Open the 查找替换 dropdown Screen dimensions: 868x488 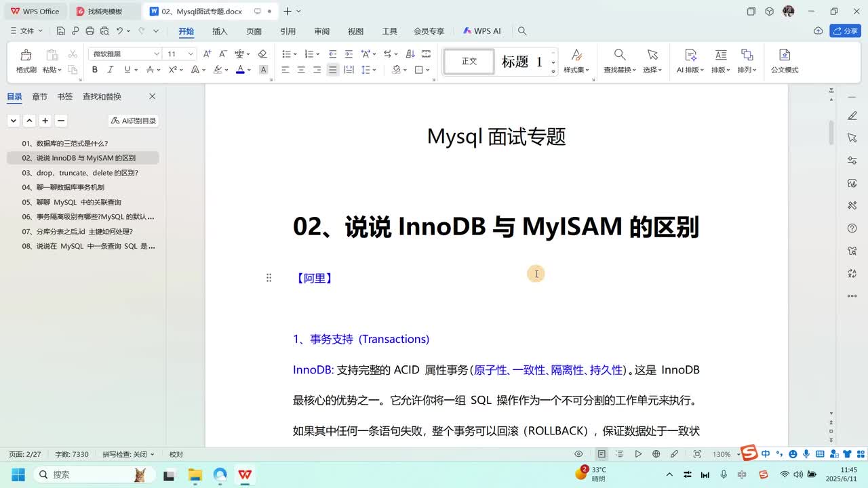click(x=620, y=70)
